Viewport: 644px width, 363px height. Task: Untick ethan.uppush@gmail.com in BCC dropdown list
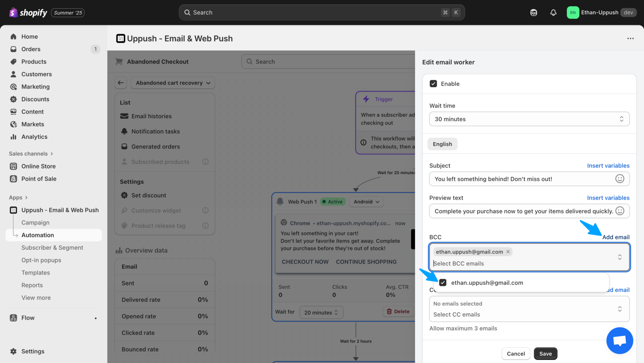443,283
